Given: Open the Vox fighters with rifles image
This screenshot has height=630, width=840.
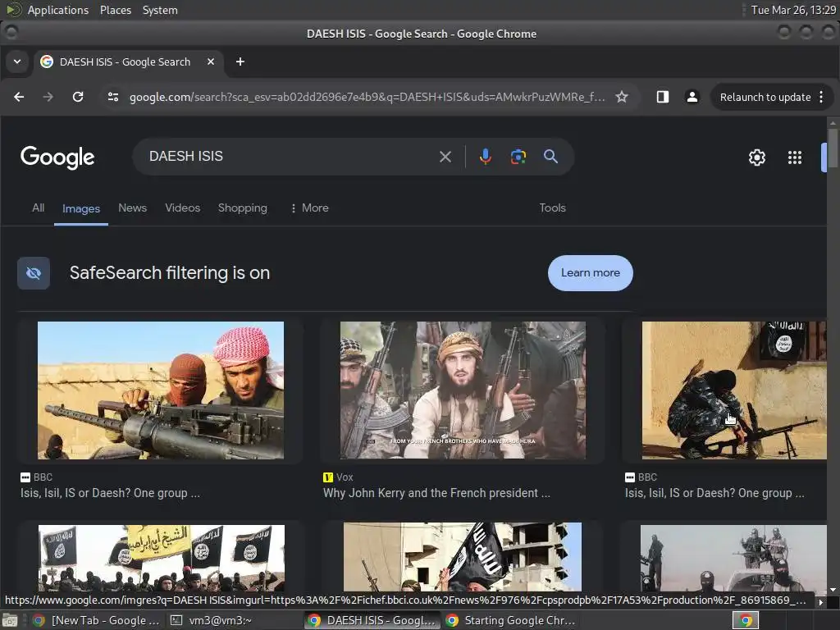Looking at the screenshot, I should 463,390.
